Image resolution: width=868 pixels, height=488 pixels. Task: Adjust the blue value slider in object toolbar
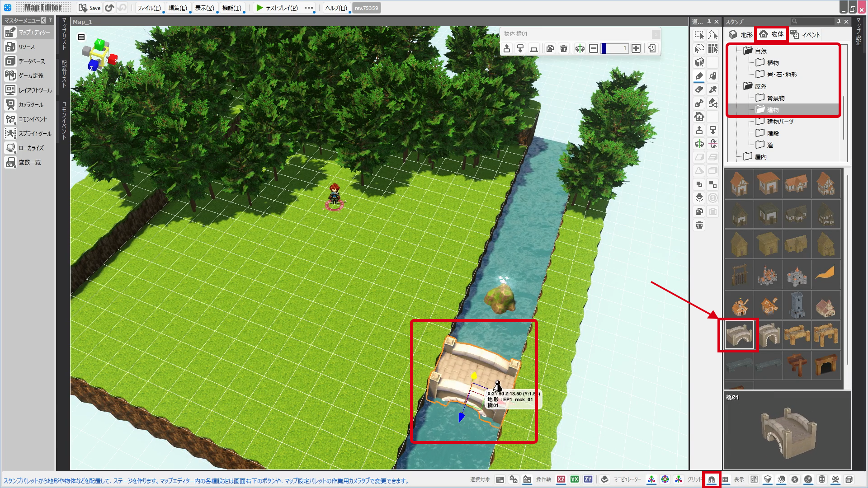pos(615,48)
